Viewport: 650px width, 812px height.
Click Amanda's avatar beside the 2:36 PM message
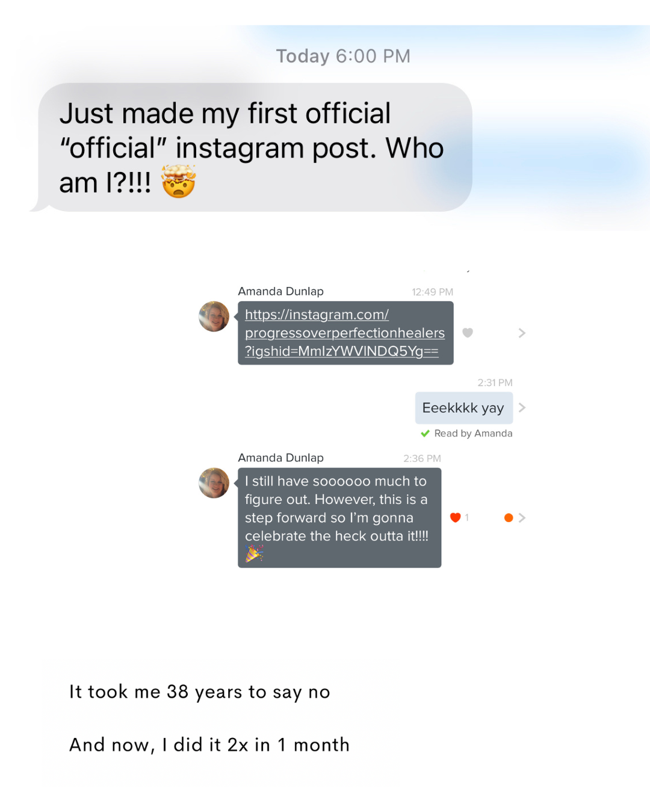[x=214, y=483]
